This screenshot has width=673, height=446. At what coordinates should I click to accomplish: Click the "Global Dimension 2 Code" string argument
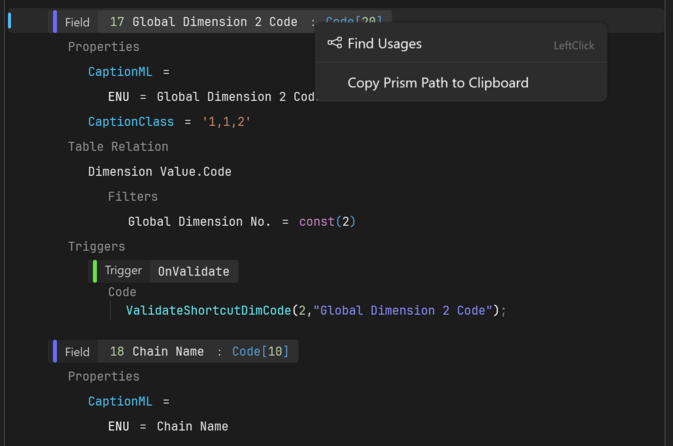403,310
